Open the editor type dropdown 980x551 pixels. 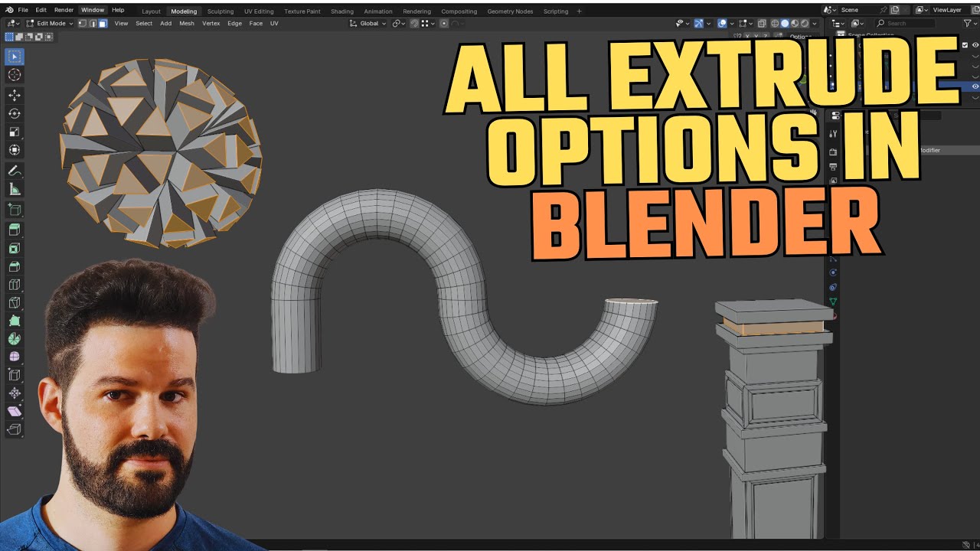12,23
